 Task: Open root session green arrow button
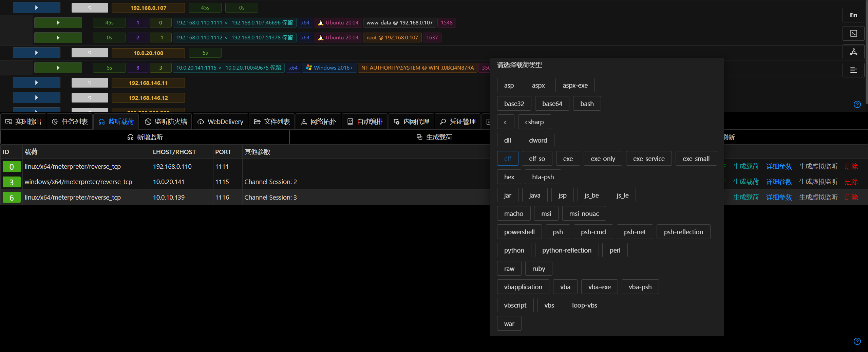pos(58,37)
